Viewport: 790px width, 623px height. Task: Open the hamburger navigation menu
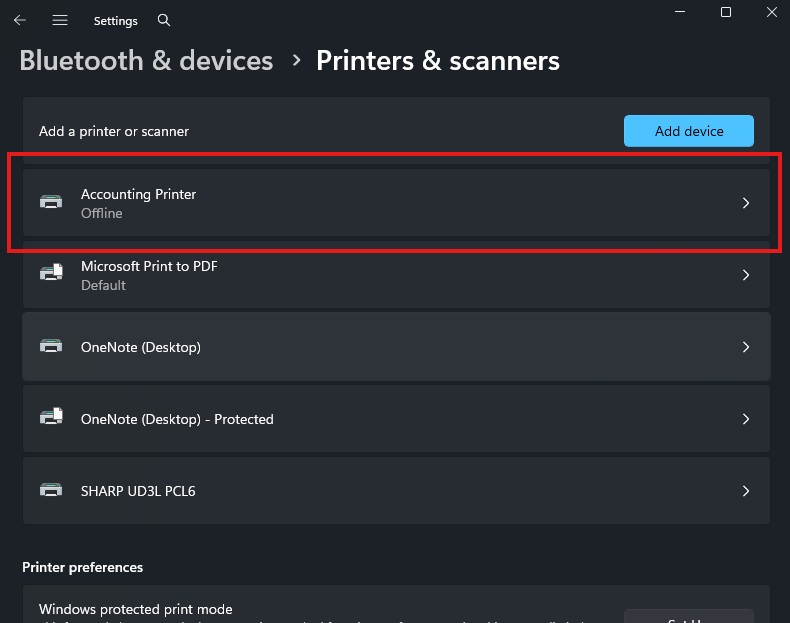(x=60, y=20)
